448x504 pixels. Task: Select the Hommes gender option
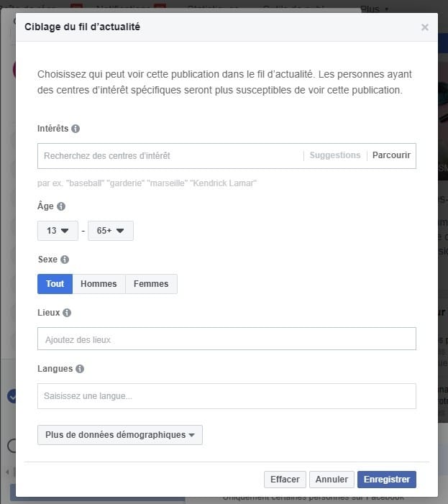tap(99, 284)
